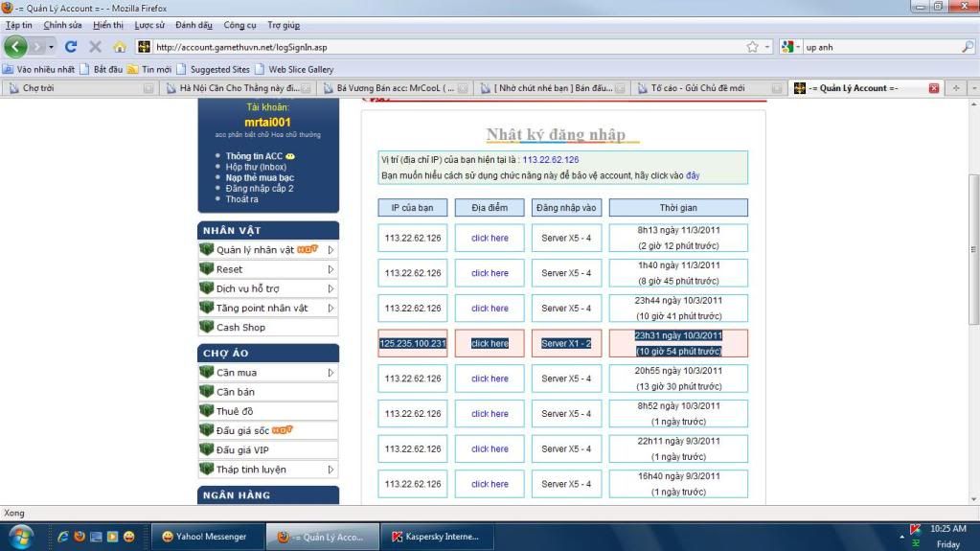Open the 'Bắt đầu' bookmark
This screenshot has width=980, height=551.
[x=102, y=69]
